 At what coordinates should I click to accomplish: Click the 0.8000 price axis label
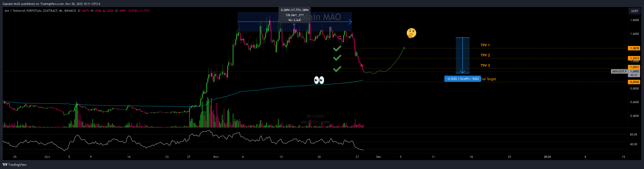(x=634, y=89)
